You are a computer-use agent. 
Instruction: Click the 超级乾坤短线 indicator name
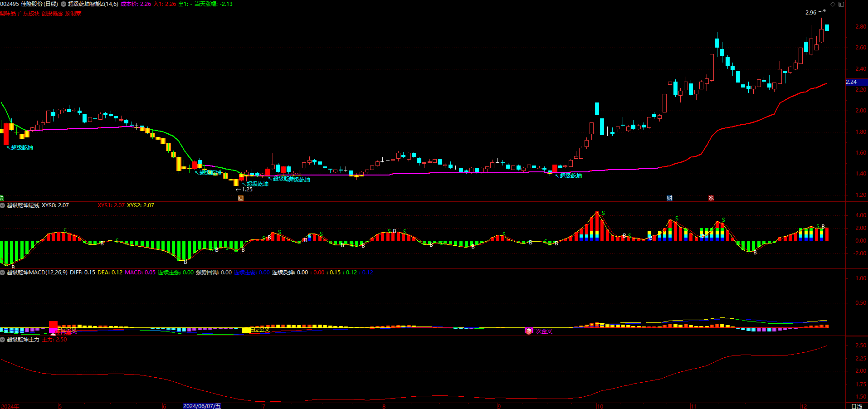click(x=23, y=205)
